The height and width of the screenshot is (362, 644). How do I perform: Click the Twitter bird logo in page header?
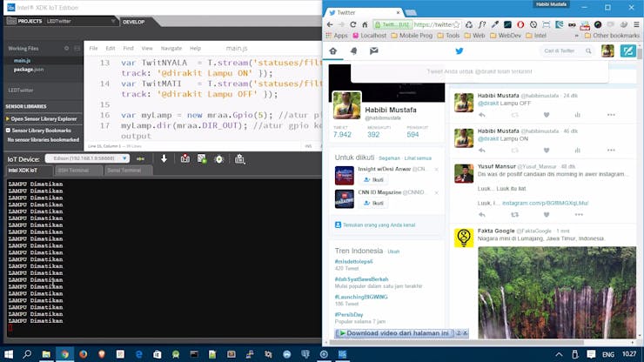pyautogui.click(x=460, y=51)
